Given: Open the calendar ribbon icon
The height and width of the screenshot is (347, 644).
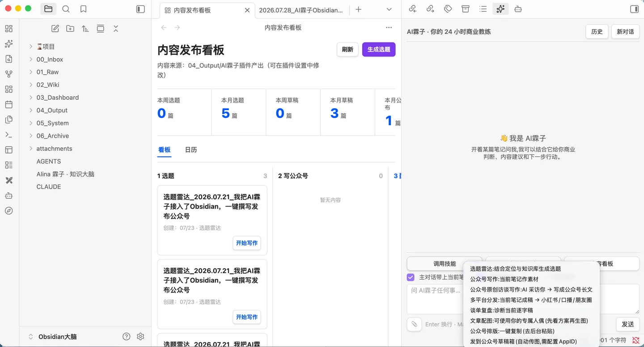Looking at the screenshot, I should pyautogui.click(x=8, y=104).
